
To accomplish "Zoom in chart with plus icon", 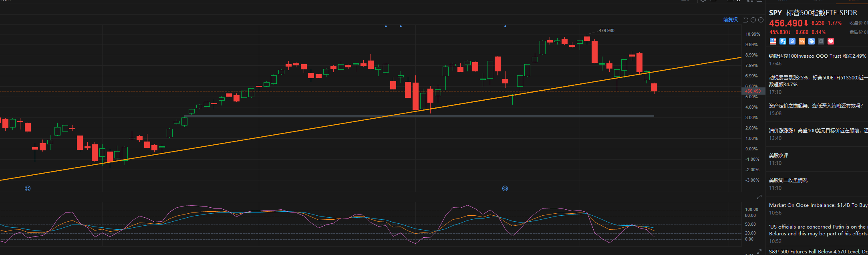I will [x=761, y=20].
